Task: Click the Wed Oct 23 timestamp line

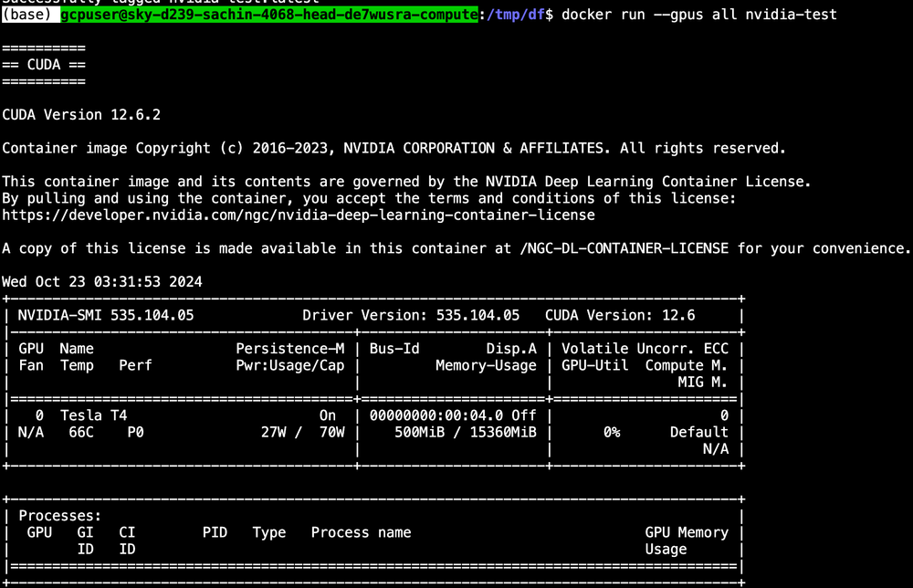Action: (100, 281)
